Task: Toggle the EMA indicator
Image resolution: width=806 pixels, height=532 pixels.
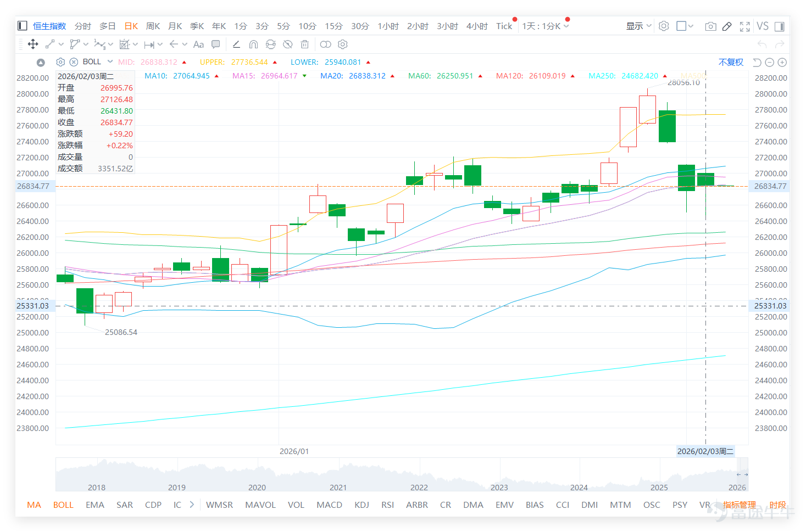Action: coord(95,505)
